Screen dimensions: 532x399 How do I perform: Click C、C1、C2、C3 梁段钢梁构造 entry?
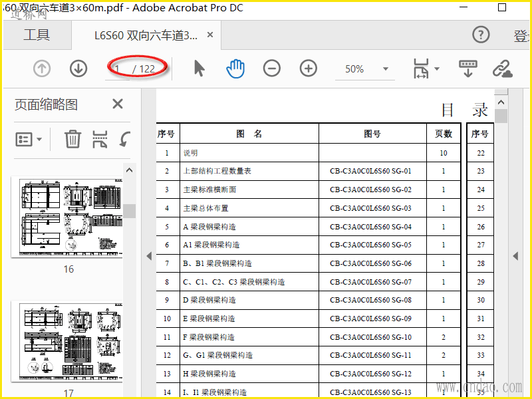(x=234, y=281)
